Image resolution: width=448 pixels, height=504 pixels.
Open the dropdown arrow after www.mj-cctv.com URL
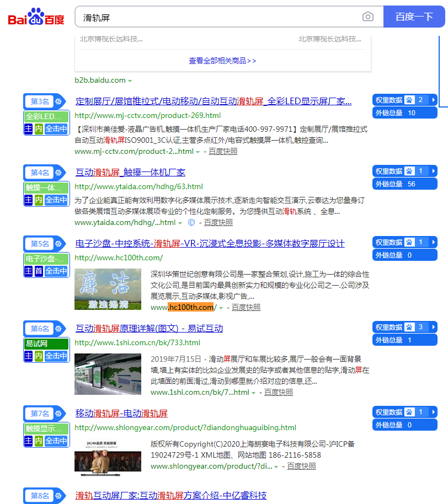pyautogui.click(x=198, y=152)
